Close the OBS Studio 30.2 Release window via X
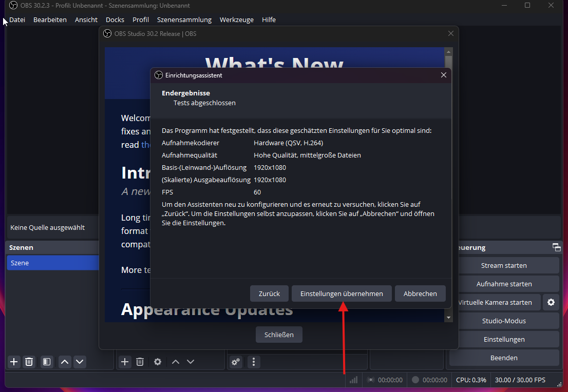 tap(450, 33)
